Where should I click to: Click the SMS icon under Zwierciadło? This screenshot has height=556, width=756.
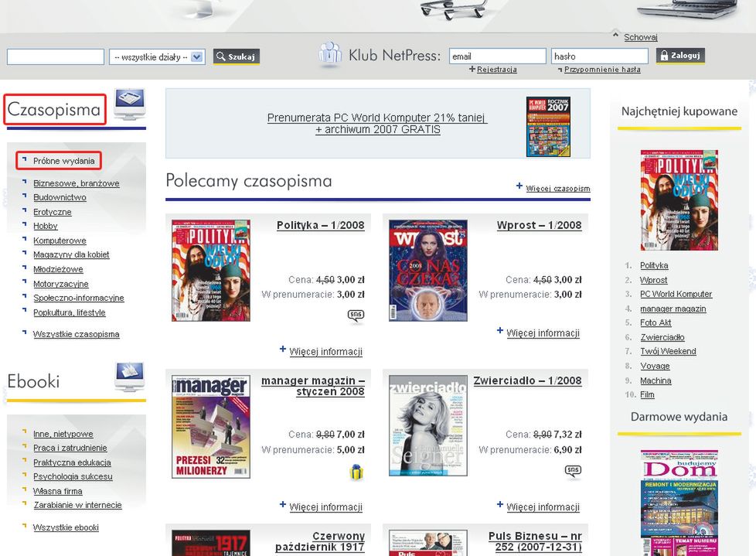pyautogui.click(x=573, y=471)
